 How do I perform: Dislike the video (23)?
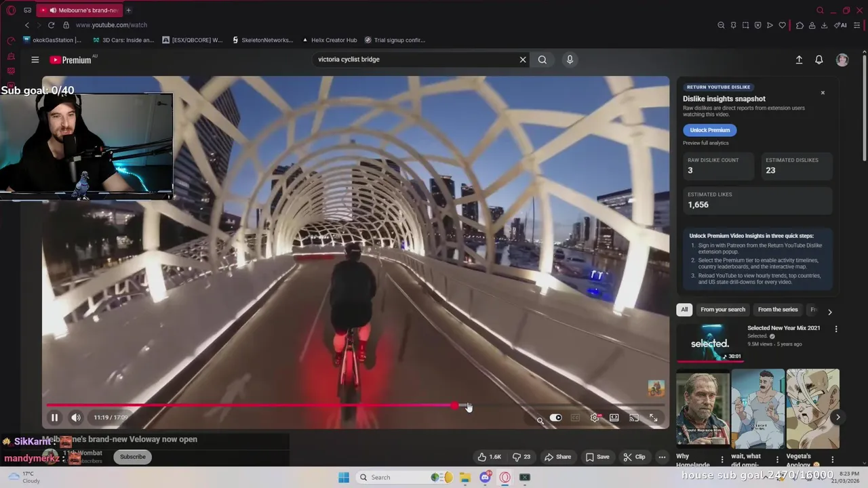[x=521, y=457]
